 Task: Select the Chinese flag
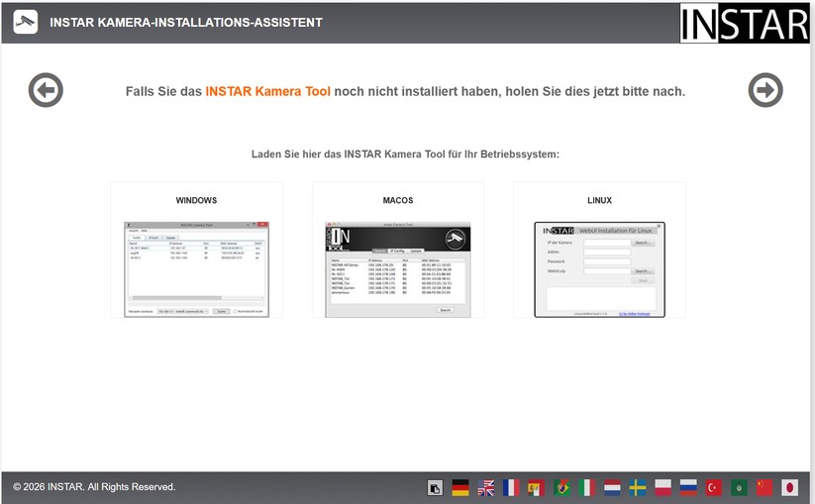(x=764, y=488)
